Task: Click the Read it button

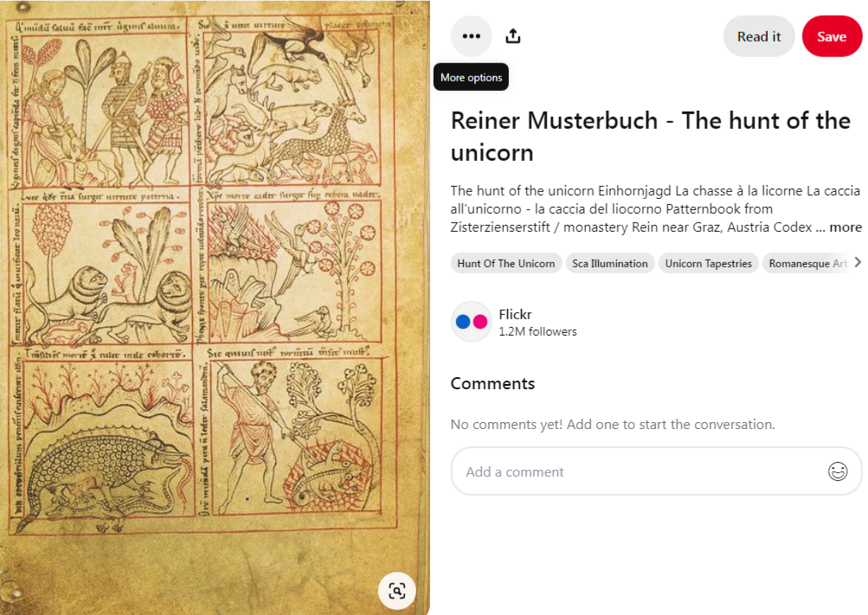Action: (x=759, y=36)
